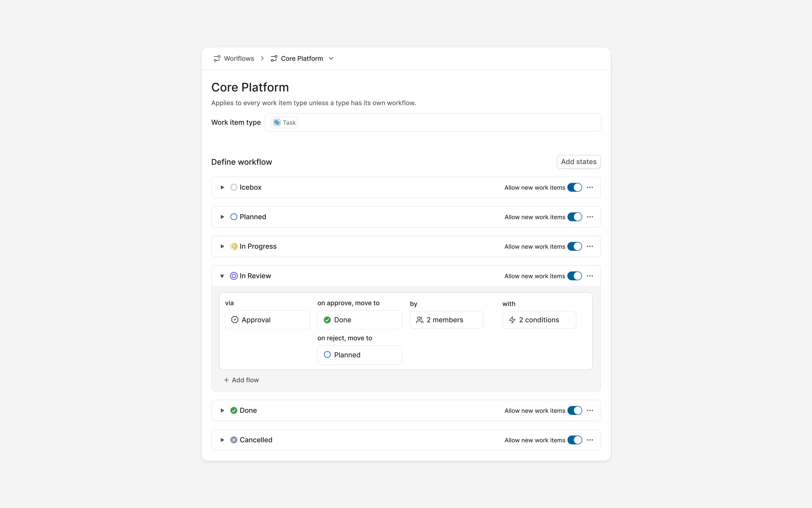This screenshot has height=508, width=812.
Task: Click Add flow text
Action: [245, 380]
